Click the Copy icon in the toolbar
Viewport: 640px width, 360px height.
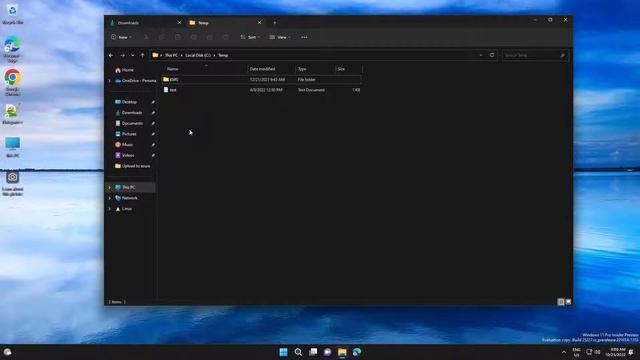click(162, 37)
